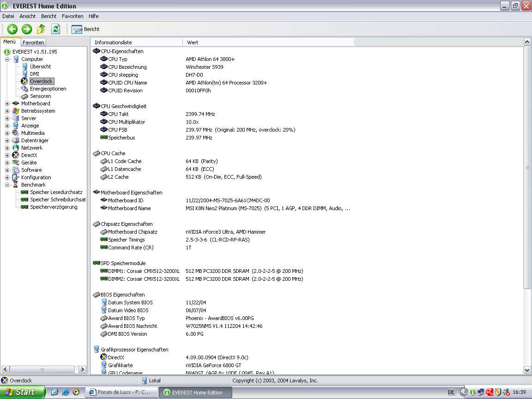The height and width of the screenshot is (399, 532).
Task: Expand the Motherboard tree node
Action: (7, 103)
